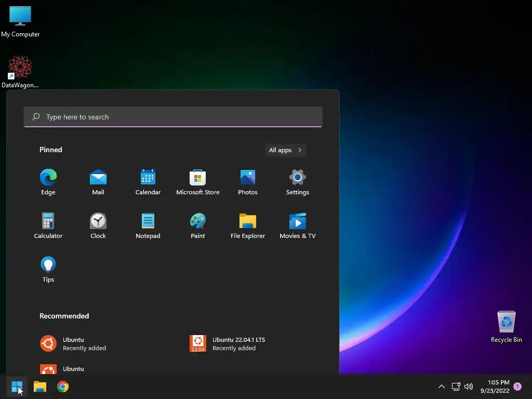The image size is (532, 399).
Task: Open the Calendar app
Action: coord(148,182)
